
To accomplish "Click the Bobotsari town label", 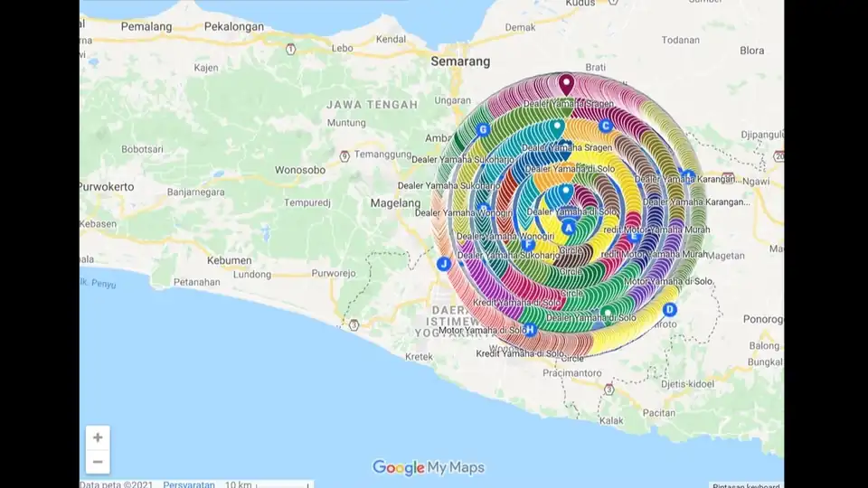I will (142, 149).
